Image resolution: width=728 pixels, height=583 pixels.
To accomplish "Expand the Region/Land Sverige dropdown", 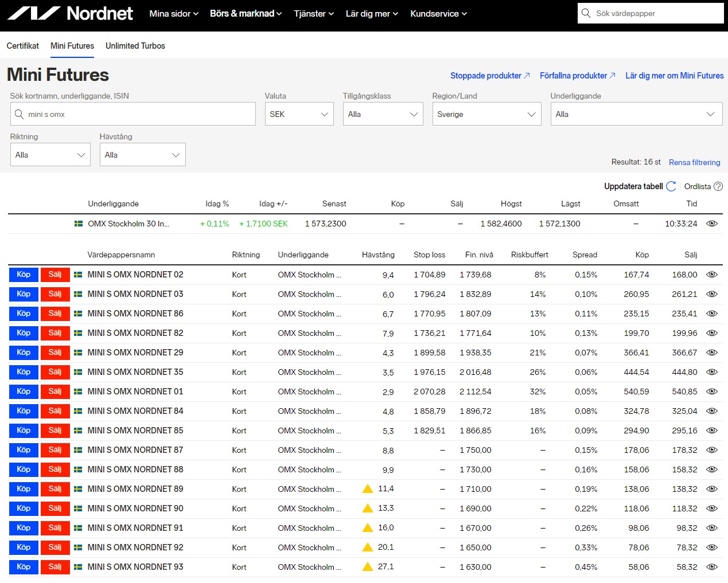I will point(486,114).
